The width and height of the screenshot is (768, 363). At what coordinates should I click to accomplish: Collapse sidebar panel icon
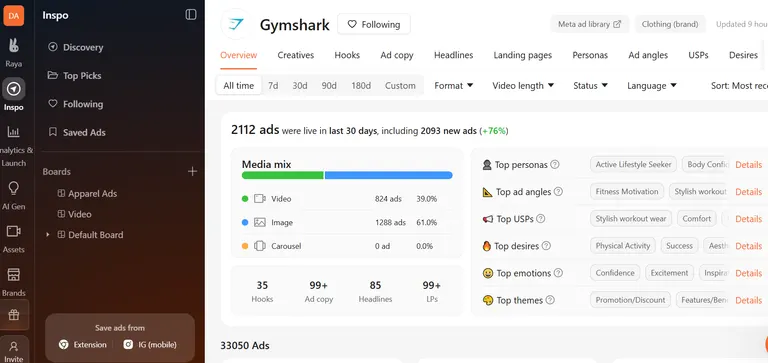tap(191, 15)
